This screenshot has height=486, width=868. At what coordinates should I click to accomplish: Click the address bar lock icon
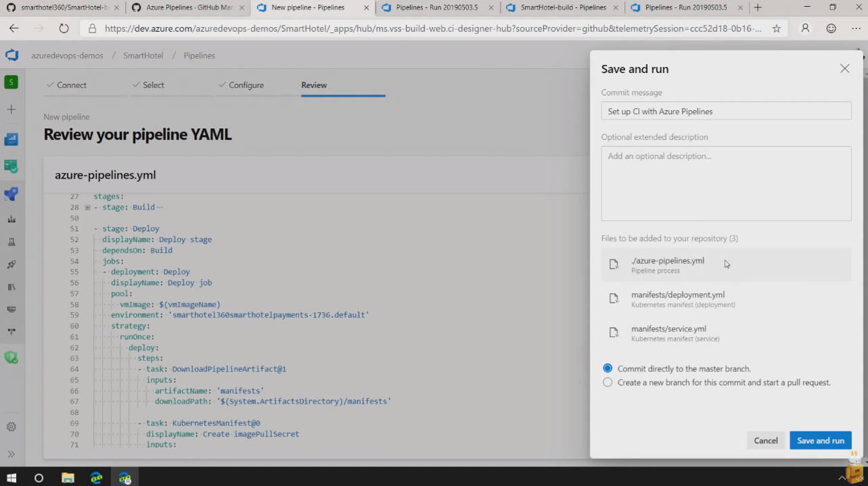pos(91,29)
